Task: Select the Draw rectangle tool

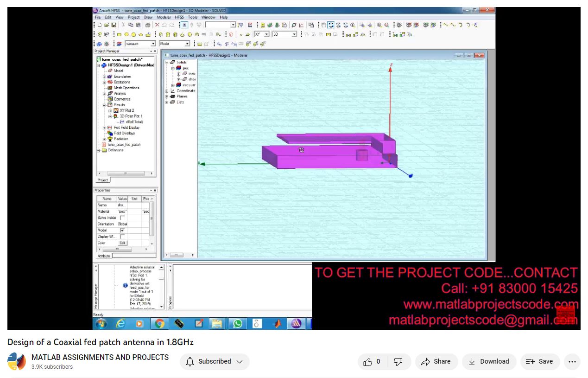Action: [119, 34]
